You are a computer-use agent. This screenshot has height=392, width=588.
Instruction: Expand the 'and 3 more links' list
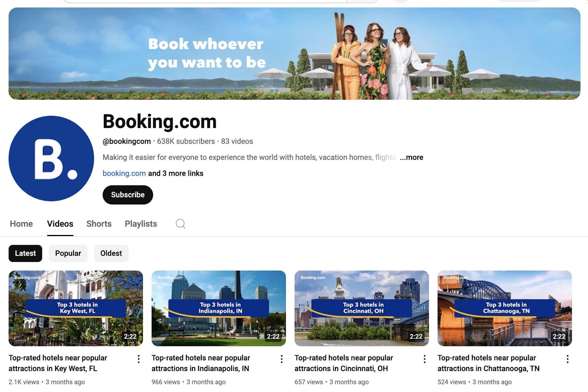pos(176,173)
